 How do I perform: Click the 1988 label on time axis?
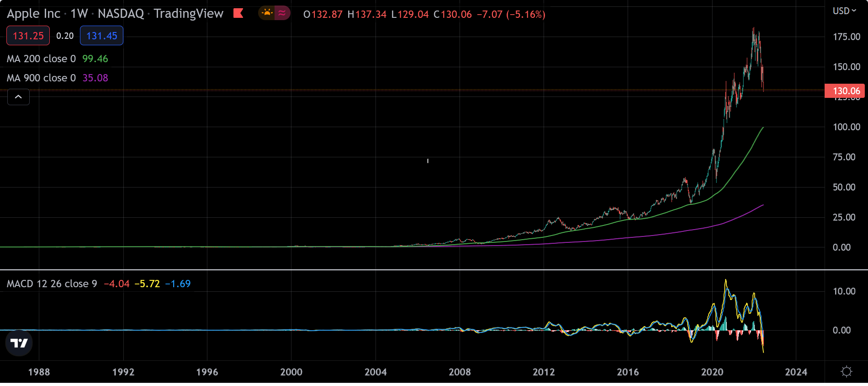click(x=39, y=372)
